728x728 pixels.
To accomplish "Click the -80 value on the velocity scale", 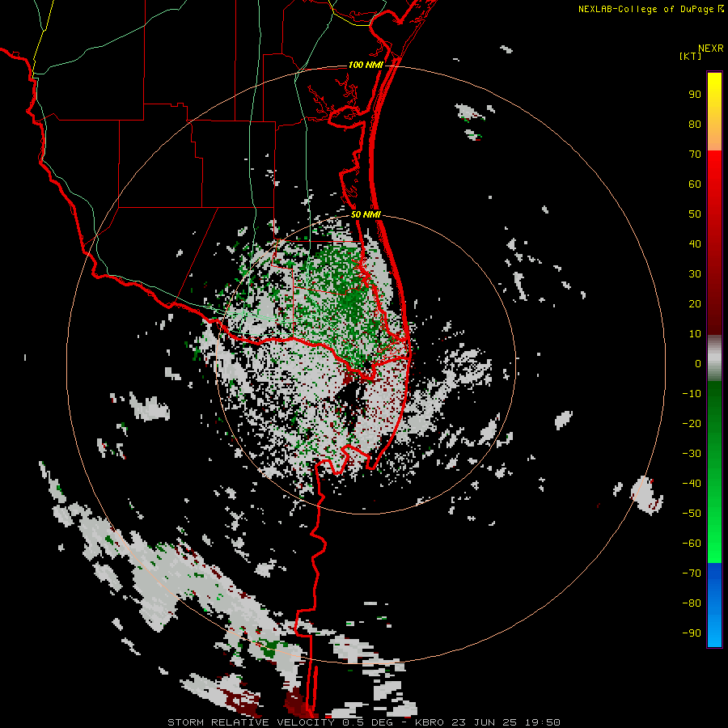I will pyautogui.click(x=692, y=603).
